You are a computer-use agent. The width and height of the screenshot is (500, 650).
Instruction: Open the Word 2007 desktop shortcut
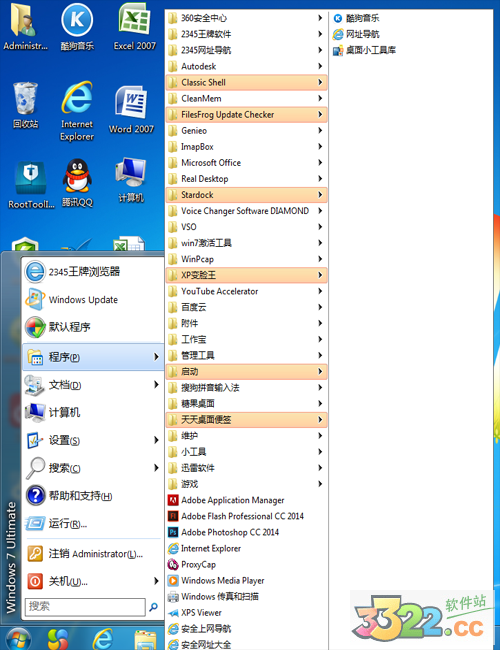pos(131,109)
